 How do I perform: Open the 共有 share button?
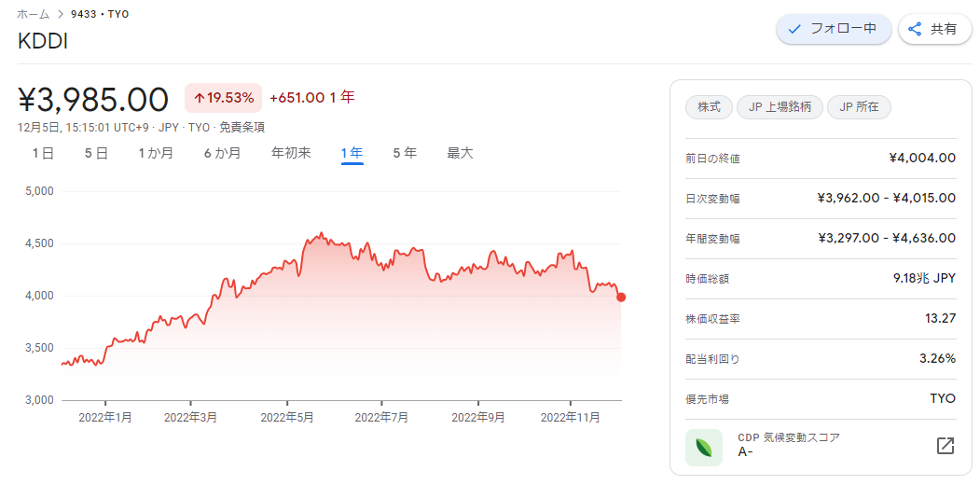click(935, 29)
